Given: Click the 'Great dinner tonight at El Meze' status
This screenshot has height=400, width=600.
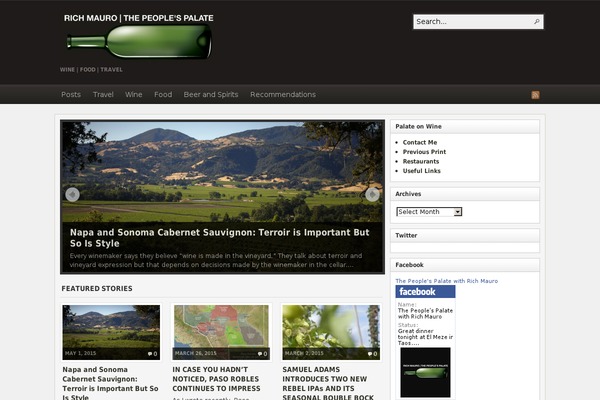Looking at the screenshot, I should point(425,337).
